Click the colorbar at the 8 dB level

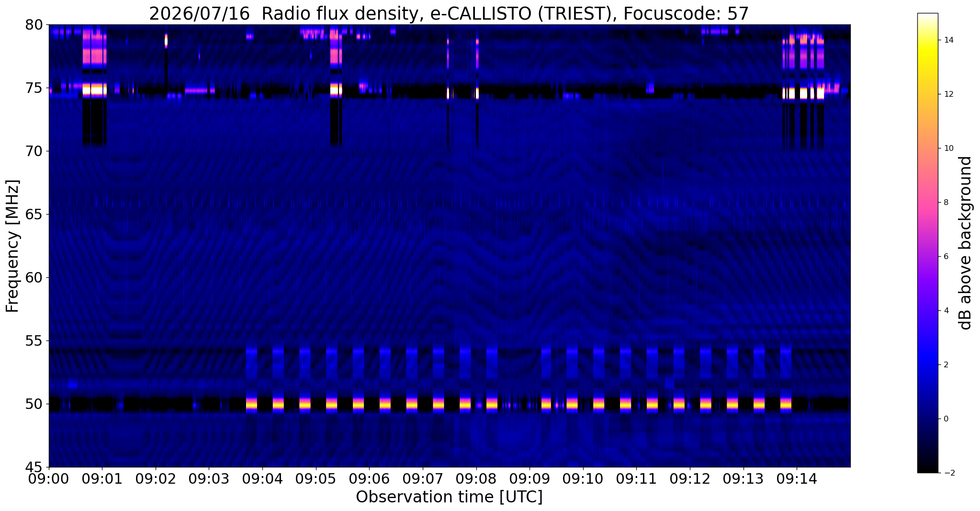pos(927,203)
